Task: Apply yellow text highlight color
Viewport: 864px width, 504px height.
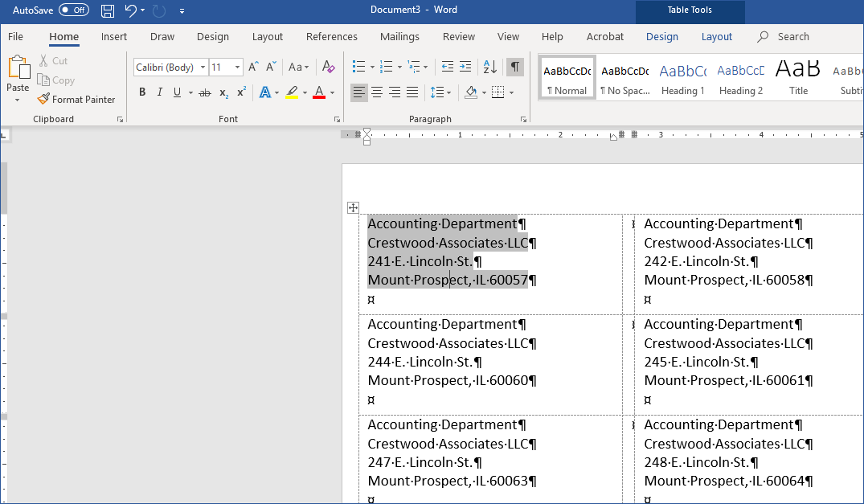Action: 292,92
